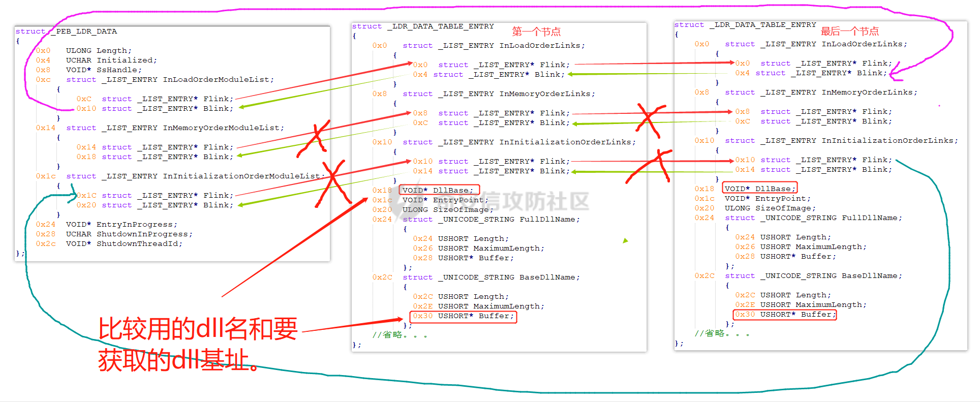Image resolution: width=980 pixels, height=402 pixels.
Task: Click the "struct _PEB_LDR_DATA" title
Action: click(67, 32)
